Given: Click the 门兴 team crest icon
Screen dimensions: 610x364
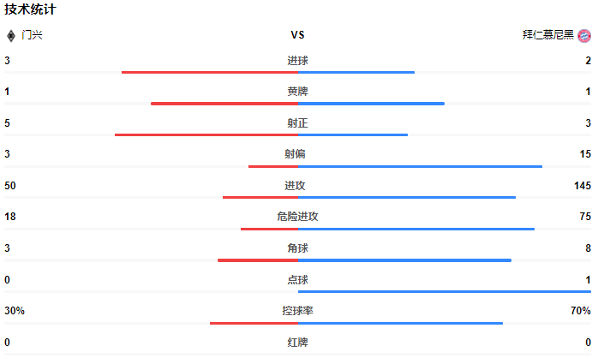Looking at the screenshot, I should [x=11, y=36].
